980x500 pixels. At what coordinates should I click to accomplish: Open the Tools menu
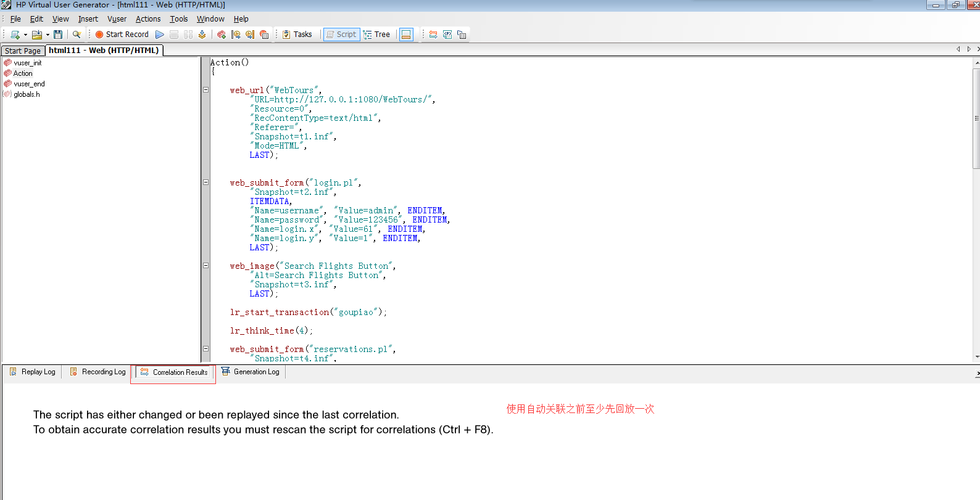(x=179, y=19)
